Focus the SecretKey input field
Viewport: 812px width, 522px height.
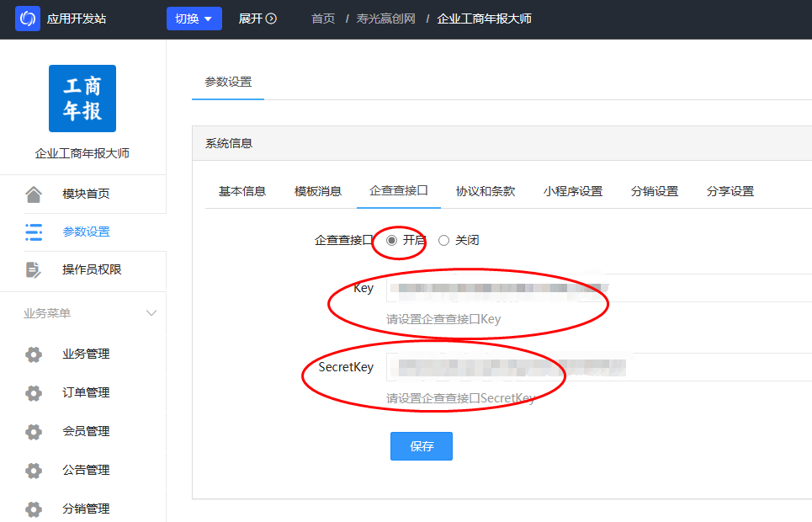[598, 367]
